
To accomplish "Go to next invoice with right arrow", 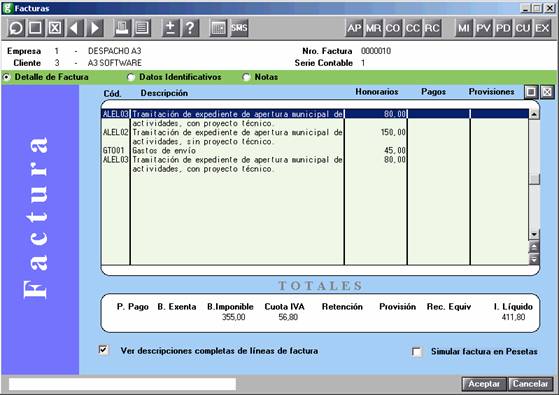I will 94,28.
